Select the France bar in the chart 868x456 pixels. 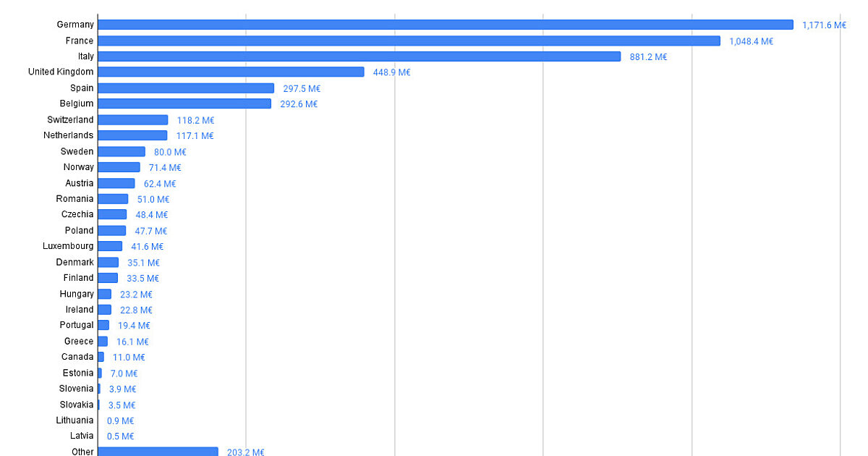[405, 41]
